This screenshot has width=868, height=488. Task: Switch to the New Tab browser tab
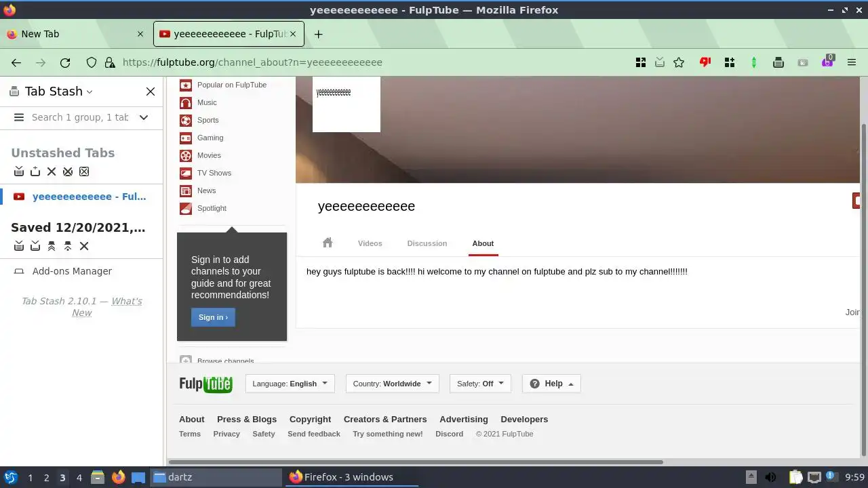[x=75, y=34]
